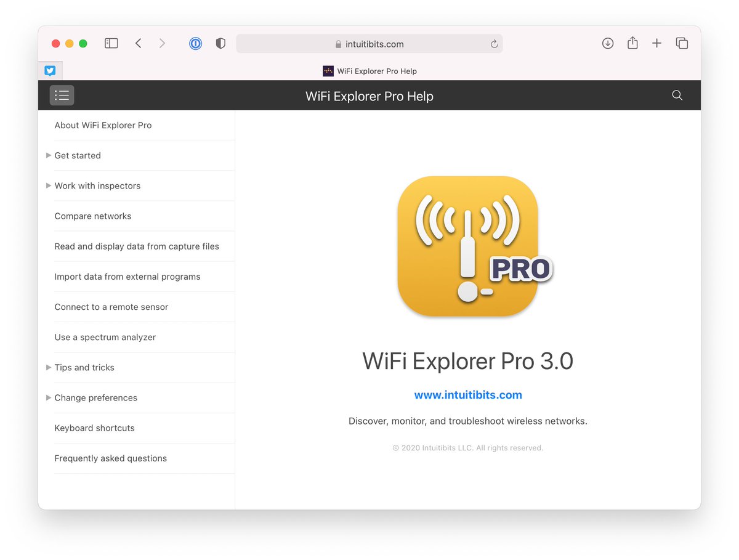The image size is (739, 560).
Task: Show Safari downloads
Action: coord(608,43)
